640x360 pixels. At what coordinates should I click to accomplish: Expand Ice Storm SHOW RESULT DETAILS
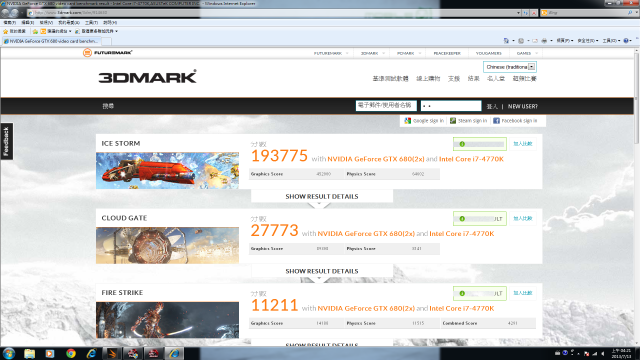click(x=322, y=196)
